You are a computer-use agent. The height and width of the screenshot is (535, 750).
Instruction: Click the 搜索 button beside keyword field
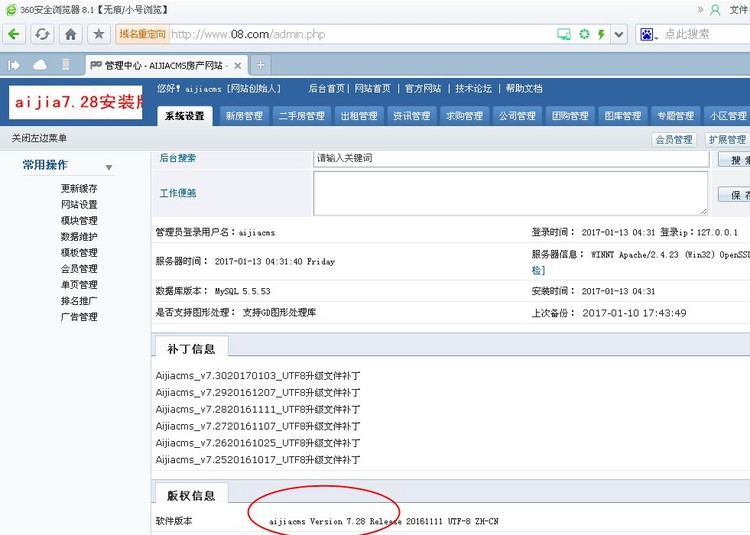point(734,160)
